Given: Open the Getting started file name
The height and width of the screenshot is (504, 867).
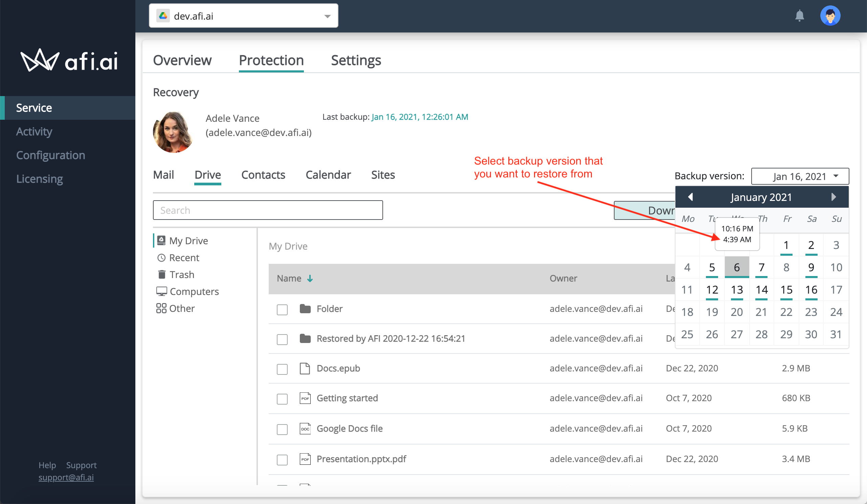Looking at the screenshot, I should pos(347,398).
